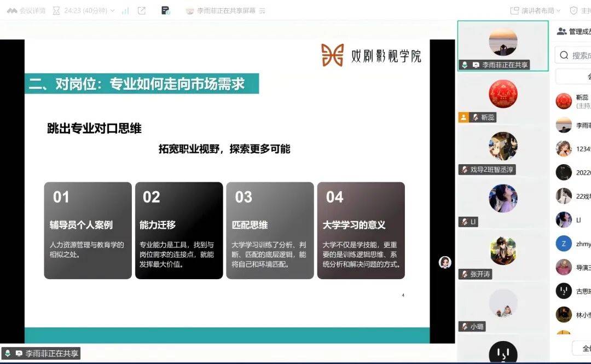Viewport: 591px width, 364px height.
Task: Click muted mic icon on LI tile
Action: 465,222
